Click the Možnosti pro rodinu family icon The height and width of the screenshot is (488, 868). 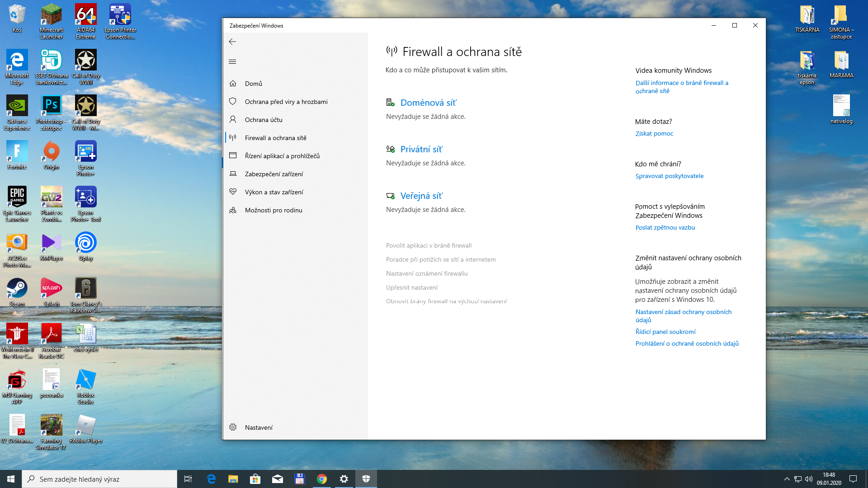[x=233, y=210]
